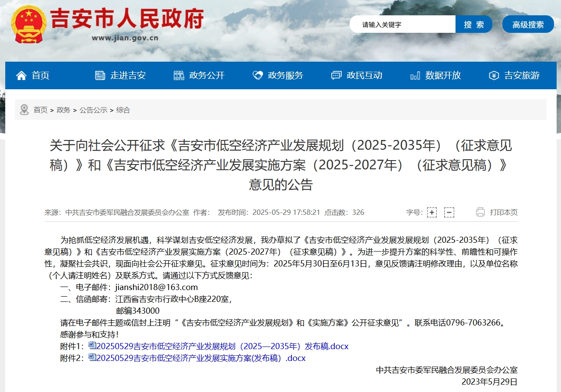This screenshot has height=392, width=561.
Task: Download attachment 1 发展规划 docx
Action: [222, 346]
